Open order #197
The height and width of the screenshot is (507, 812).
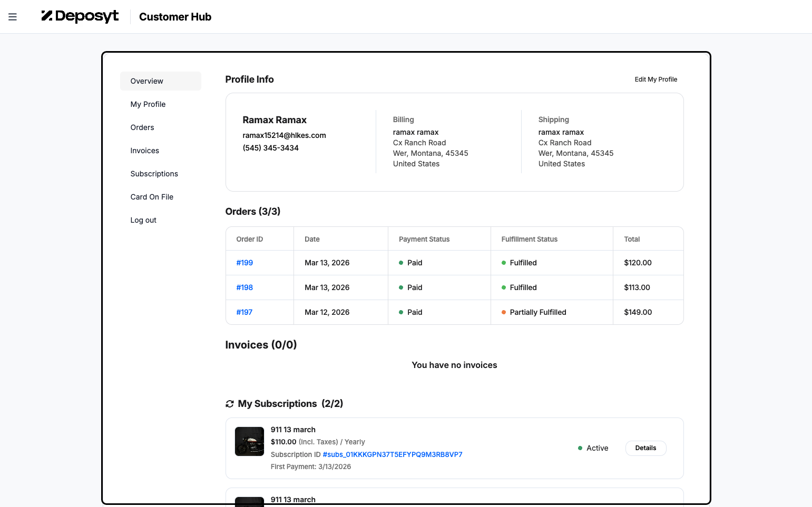[x=244, y=312]
